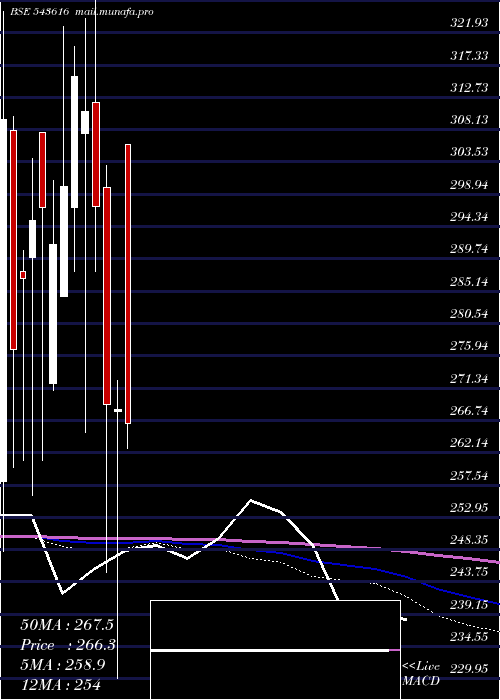Select the 285.14 price axis label
The height and width of the screenshot is (700, 500).
[469, 281]
